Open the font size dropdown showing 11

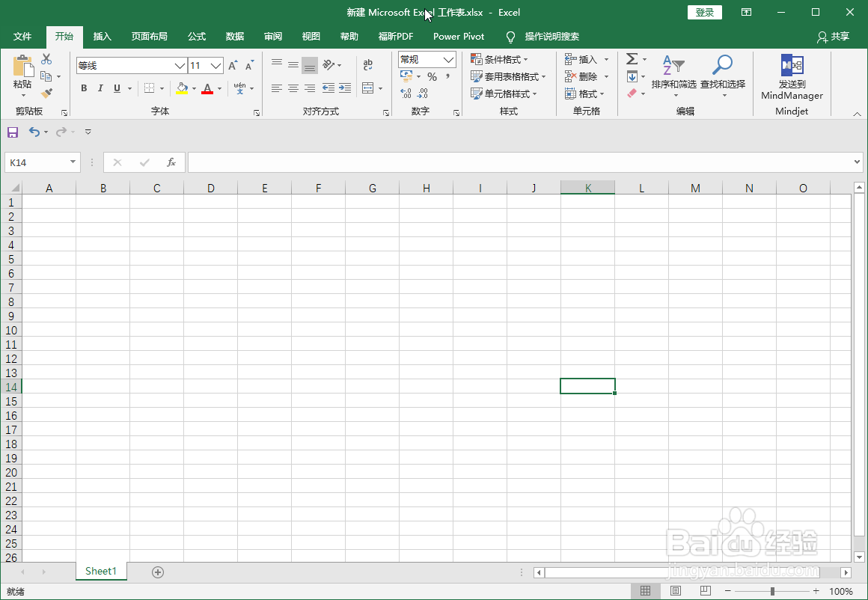[216, 66]
